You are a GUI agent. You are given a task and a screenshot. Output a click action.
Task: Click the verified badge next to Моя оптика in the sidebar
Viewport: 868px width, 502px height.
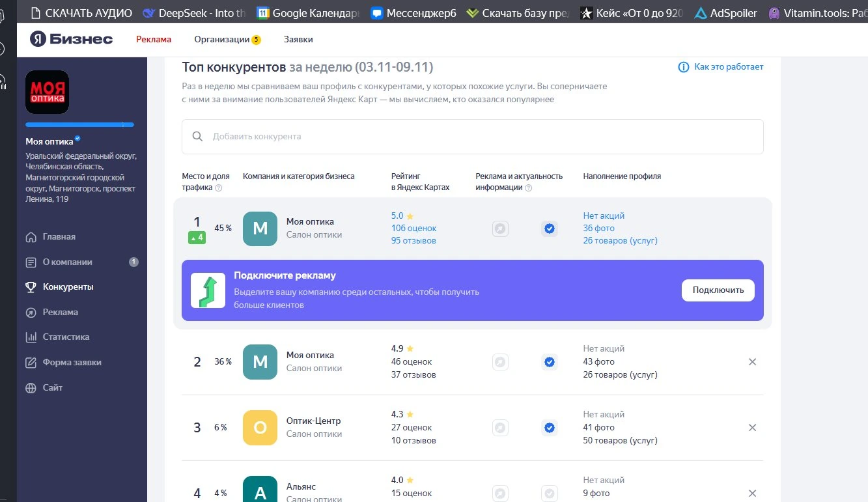click(x=78, y=139)
